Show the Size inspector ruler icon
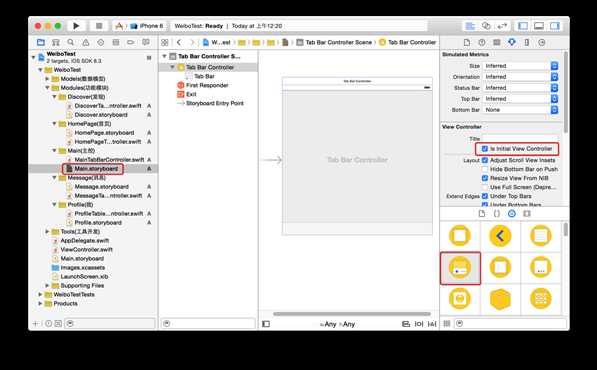597x370 pixels. [x=527, y=42]
